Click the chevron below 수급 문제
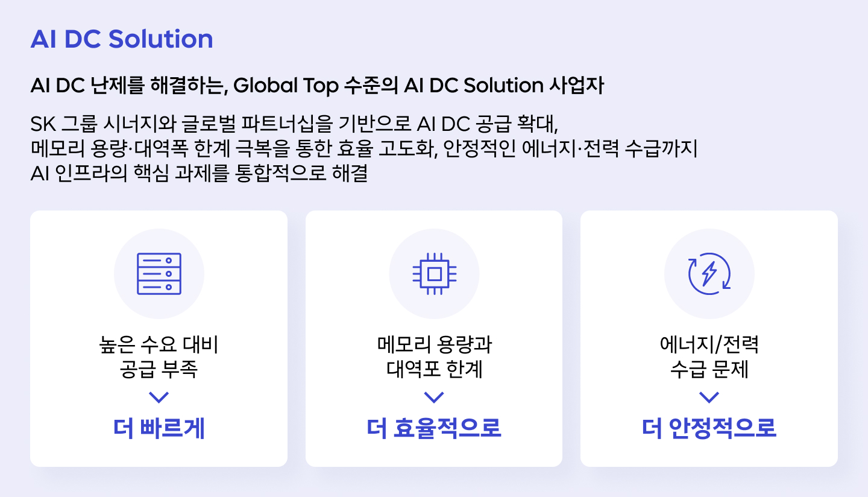 tap(709, 397)
